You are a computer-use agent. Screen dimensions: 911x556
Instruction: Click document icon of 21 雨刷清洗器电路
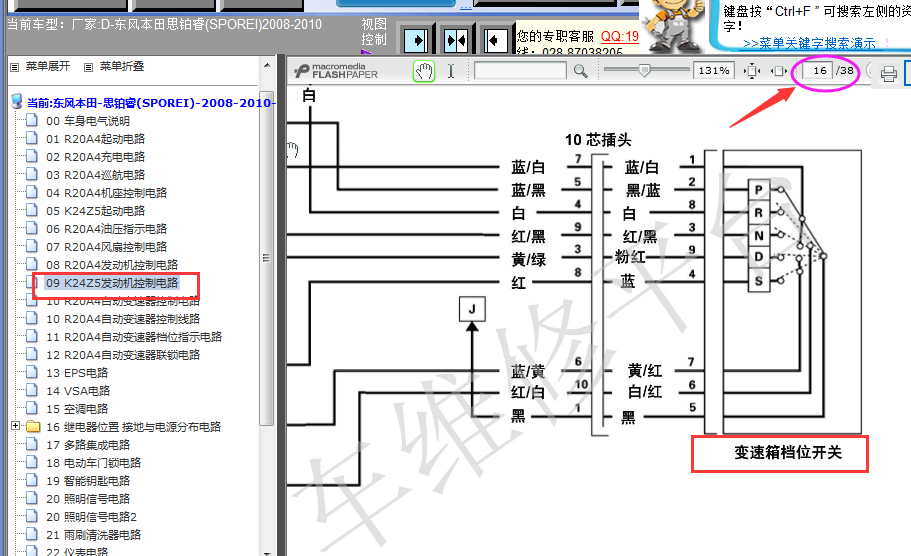point(32,535)
